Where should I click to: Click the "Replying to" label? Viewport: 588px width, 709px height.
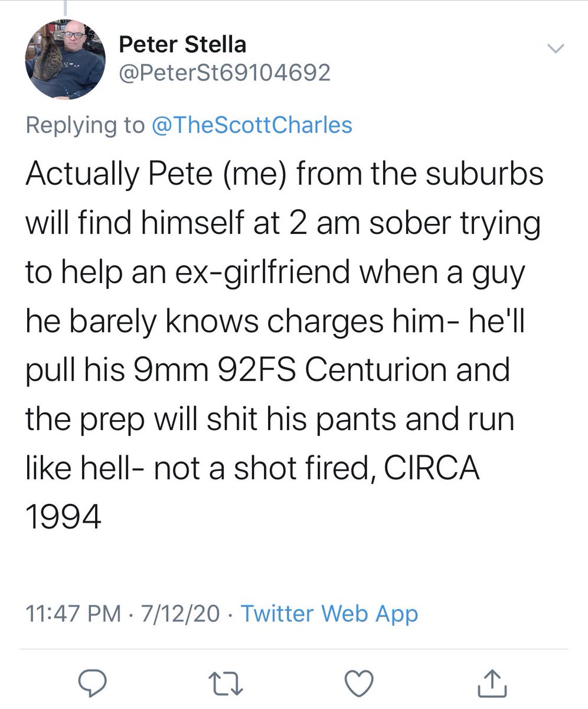click(x=86, y=125)
